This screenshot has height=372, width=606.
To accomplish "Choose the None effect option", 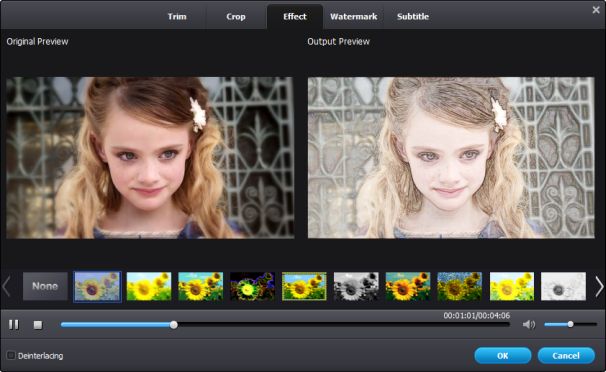I will 45,286.
